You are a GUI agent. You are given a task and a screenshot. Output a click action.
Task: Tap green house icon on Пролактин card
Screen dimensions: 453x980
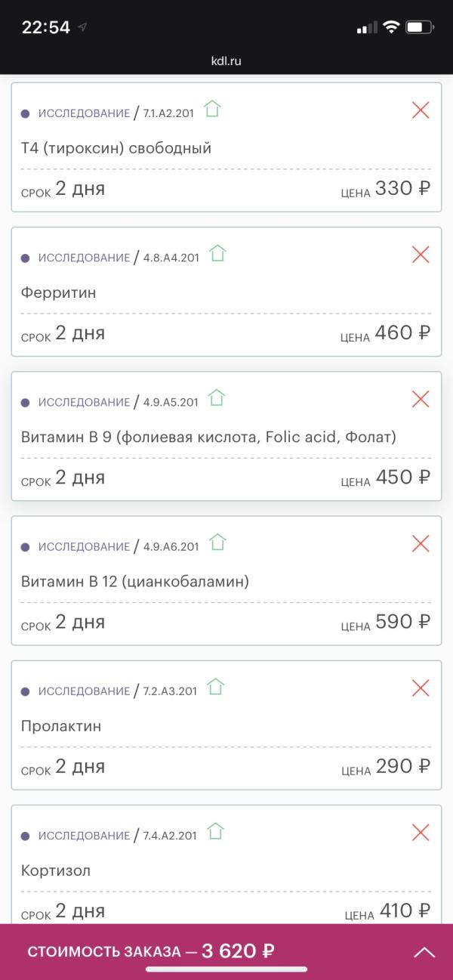point(215,687)
